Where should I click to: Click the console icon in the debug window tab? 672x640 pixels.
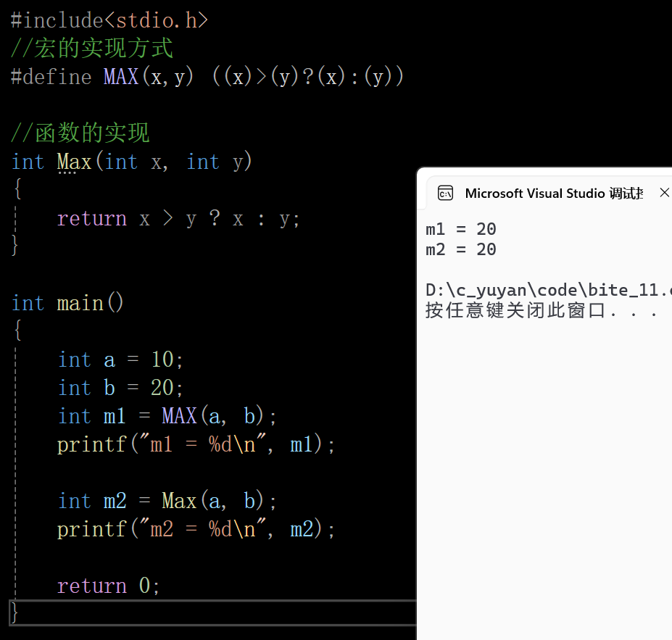(x=445, y=194)
